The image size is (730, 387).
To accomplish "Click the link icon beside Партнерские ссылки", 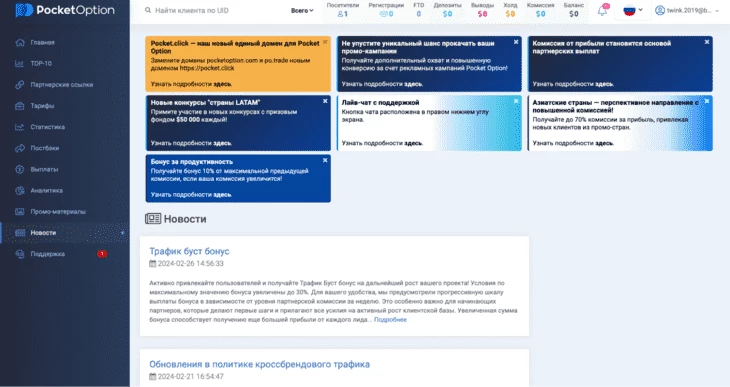I will (x=20, y=85).
